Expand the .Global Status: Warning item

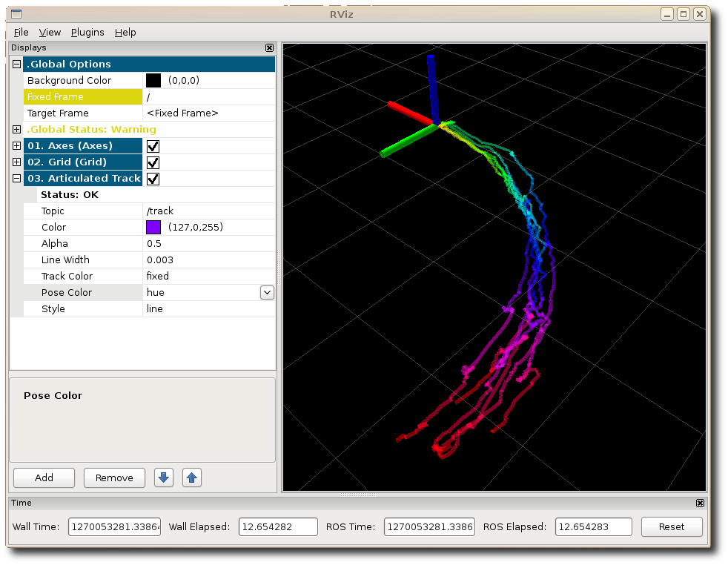coord(16,130)
